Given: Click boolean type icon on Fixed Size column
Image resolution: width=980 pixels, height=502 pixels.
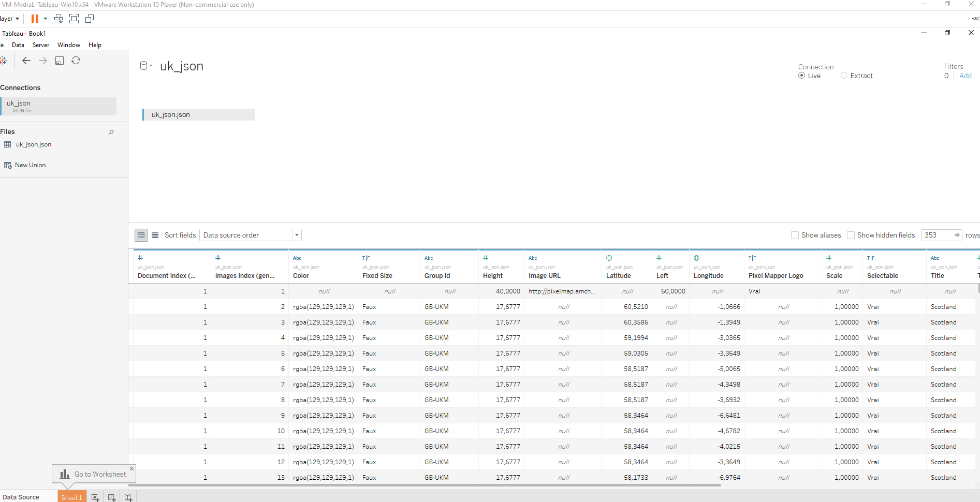Looking at the screenshot, I should coord(366,258).
